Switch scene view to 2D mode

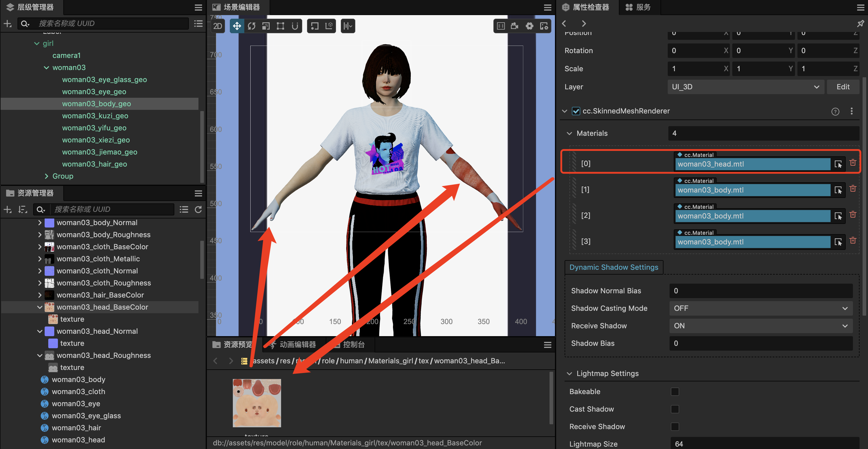click(218, 26)
